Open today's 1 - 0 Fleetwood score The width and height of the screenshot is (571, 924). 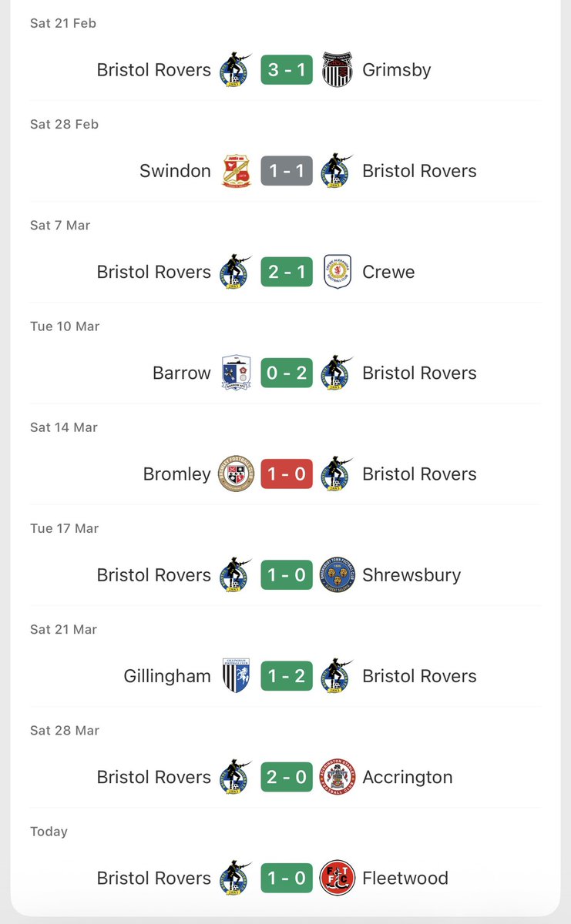point(287,878)
